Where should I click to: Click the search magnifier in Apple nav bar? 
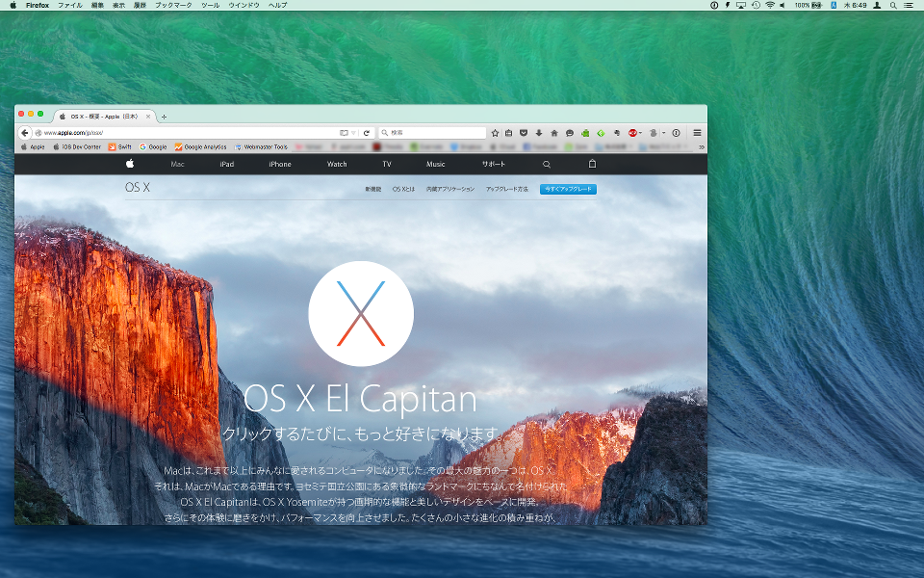[547, 165]
